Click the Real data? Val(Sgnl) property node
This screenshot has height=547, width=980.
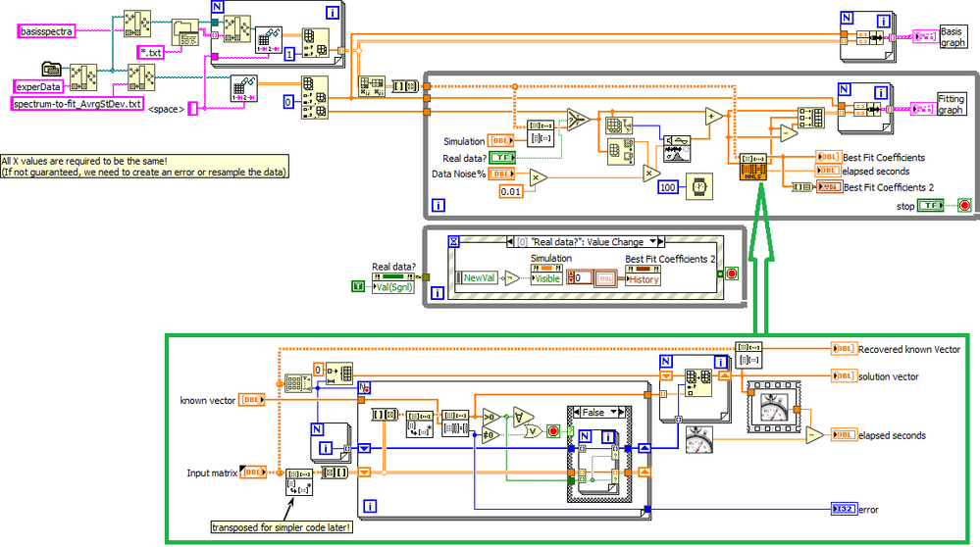pyautogui.click(x=393, y=282)
